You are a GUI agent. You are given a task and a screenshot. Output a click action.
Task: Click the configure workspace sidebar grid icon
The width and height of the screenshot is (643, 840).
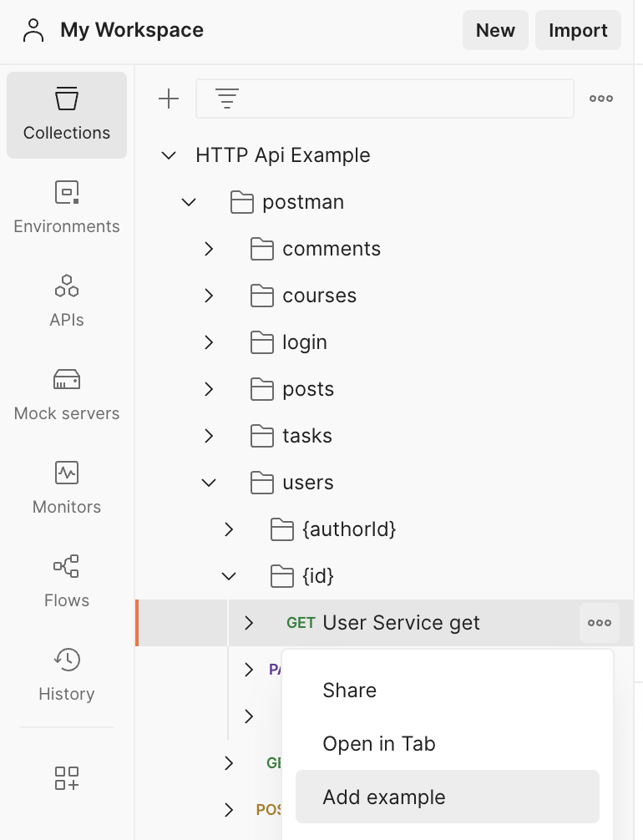click(67, 777)
